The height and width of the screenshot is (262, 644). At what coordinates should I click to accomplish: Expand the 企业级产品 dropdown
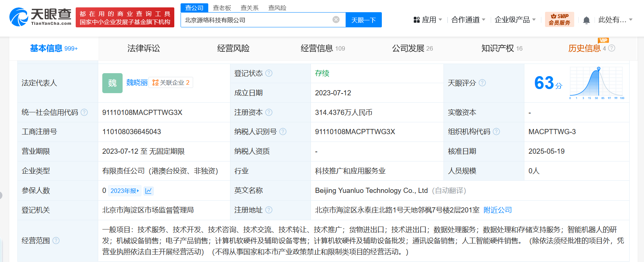tap(515, 20)
